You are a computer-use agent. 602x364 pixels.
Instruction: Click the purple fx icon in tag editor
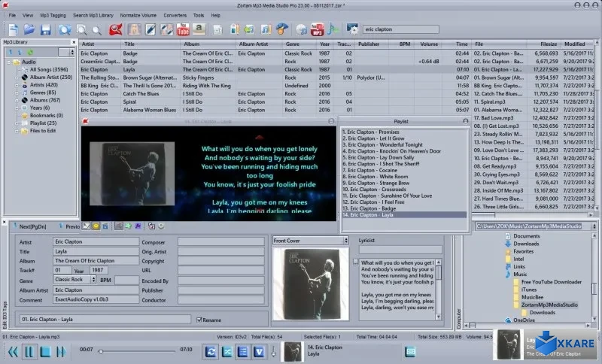138,226
